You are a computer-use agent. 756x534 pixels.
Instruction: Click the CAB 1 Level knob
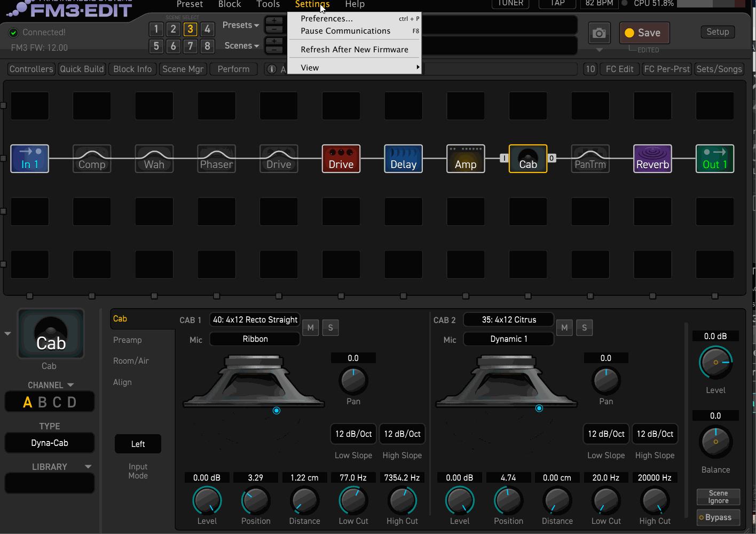(207, 501)
